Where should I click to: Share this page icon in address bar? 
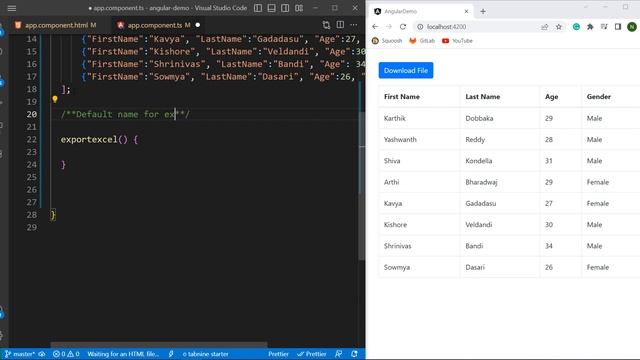544,27
